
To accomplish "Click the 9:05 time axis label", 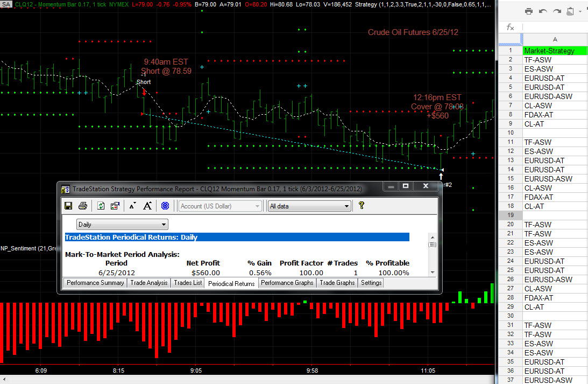I will (196, 371).
